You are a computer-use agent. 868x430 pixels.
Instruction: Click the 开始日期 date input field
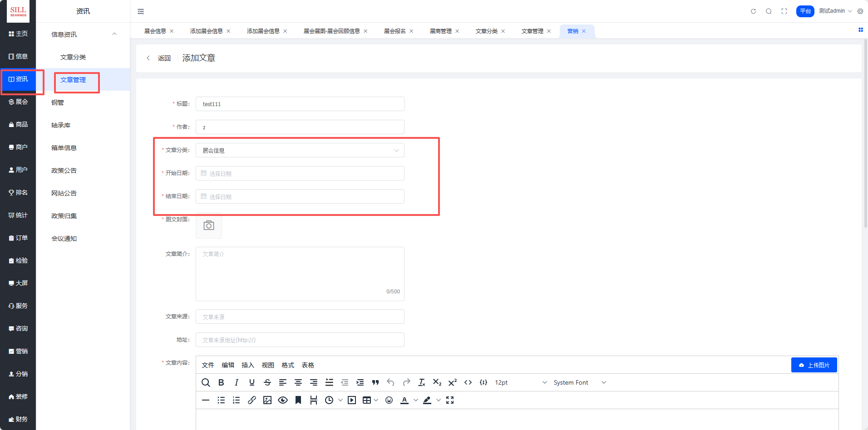[300, 174]
